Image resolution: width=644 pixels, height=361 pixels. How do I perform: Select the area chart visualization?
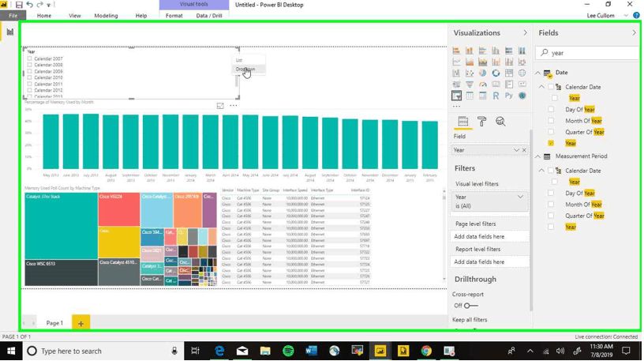point(470,62)
